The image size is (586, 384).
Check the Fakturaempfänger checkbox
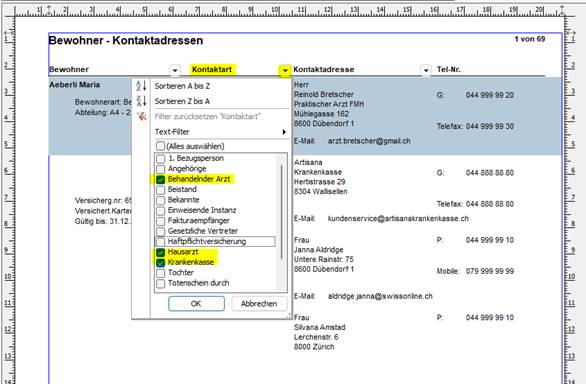click(160, 221)
